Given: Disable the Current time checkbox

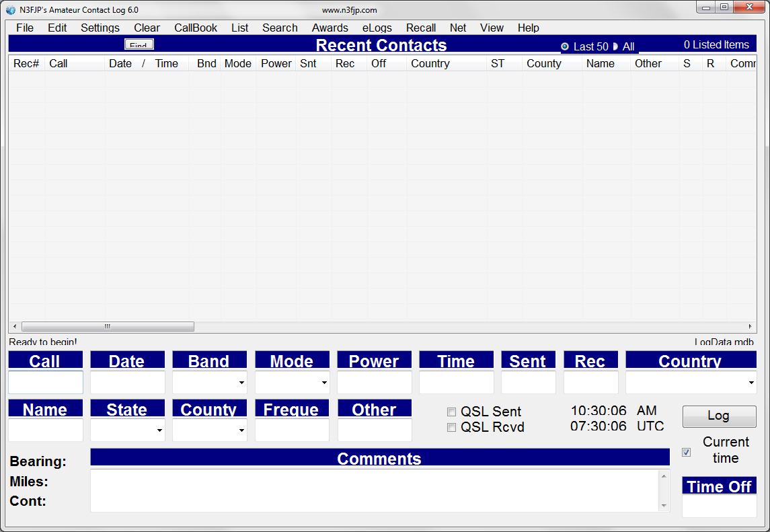Looking at the screenshot, I should click(x=686, y=452).
